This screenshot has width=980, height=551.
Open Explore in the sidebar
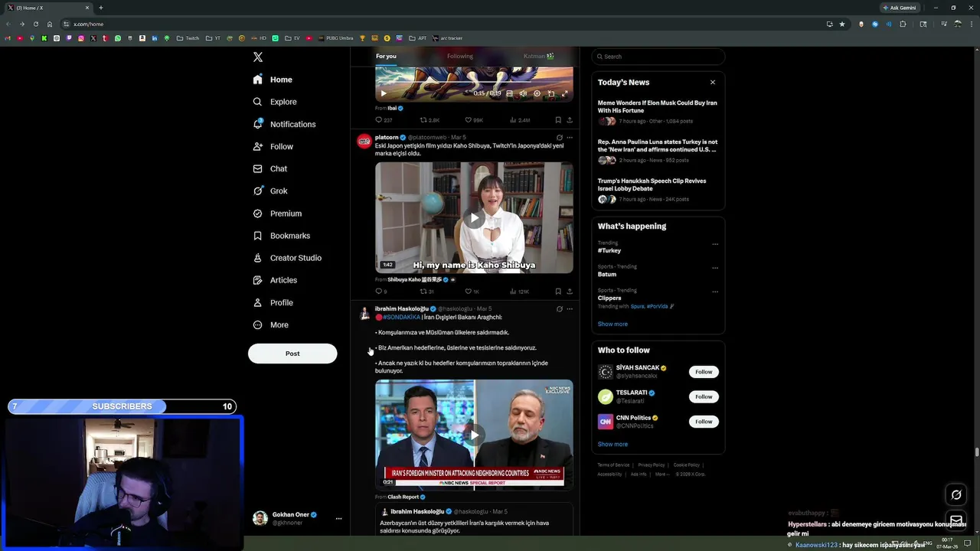coord(275,102)
